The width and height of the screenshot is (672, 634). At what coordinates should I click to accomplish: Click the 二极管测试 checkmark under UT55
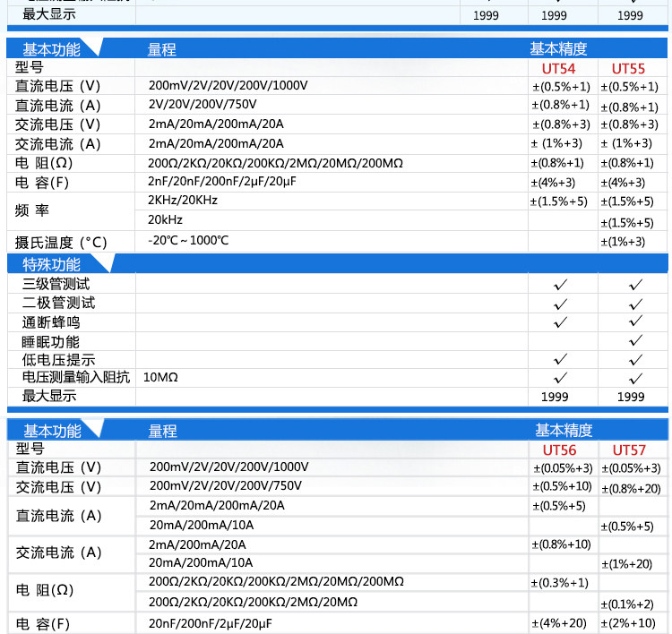coord(635,304)
